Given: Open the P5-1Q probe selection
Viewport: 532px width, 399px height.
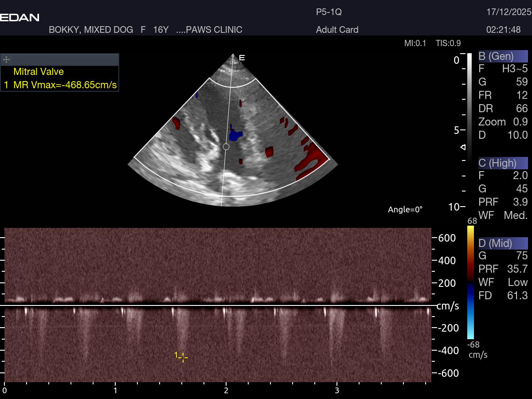Looking at the screenshot, I should 329,12.
